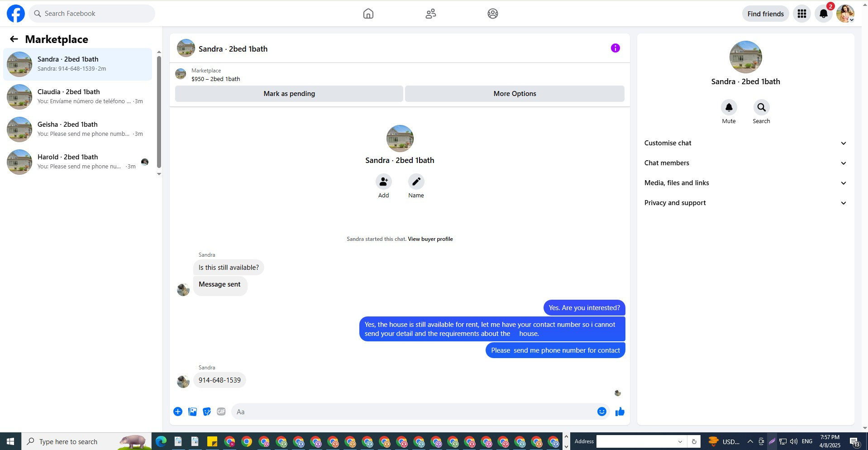This screenshot has width=868, height=450.
Task: Select 'Please send me phone number' message
Action: point(555,350)
